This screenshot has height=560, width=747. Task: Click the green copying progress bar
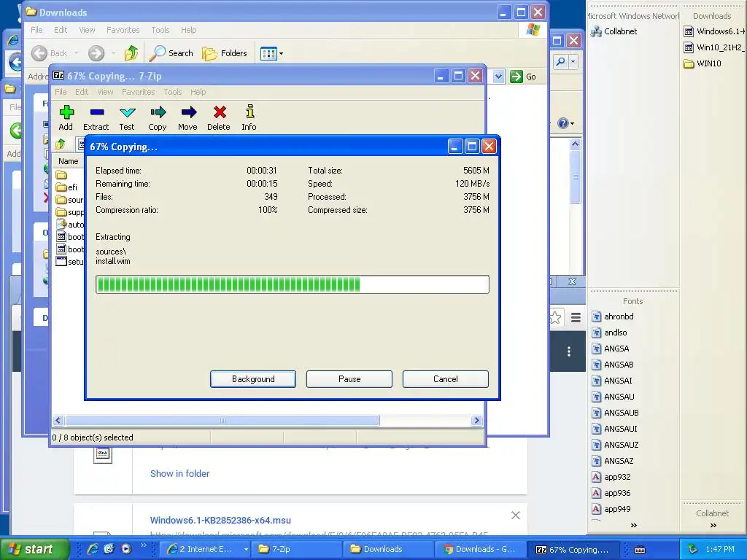[292, 284]
